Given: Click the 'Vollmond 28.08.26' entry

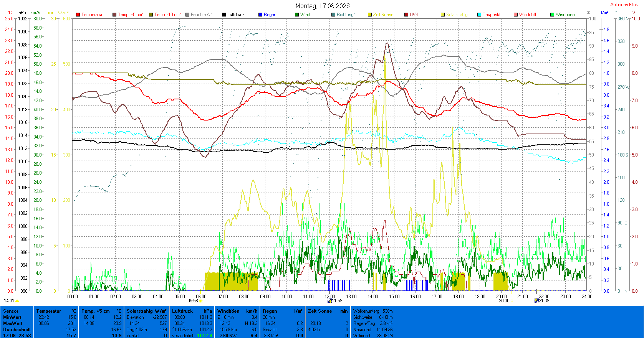Looking at the screenshot, I should pyautogui.click(x=373, y=336).
